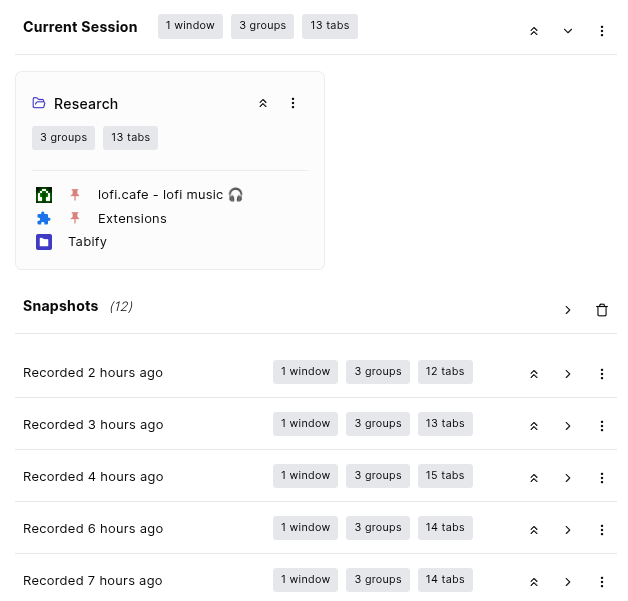This screenshot has width=628, height=601.
Task: Click '3 groups' badge in Current Session header
Action: [262, 26]
